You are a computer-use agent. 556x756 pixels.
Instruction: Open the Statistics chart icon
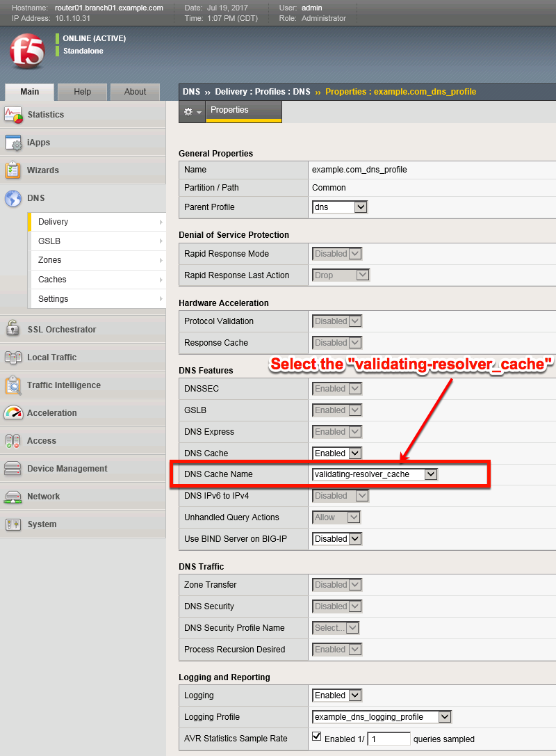coord(13,115)
